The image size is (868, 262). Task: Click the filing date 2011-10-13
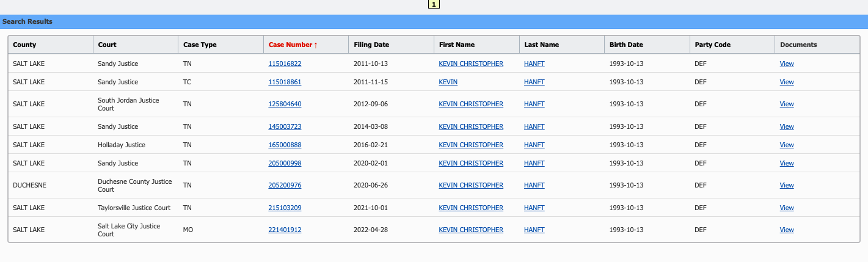(x=371, y=64)
